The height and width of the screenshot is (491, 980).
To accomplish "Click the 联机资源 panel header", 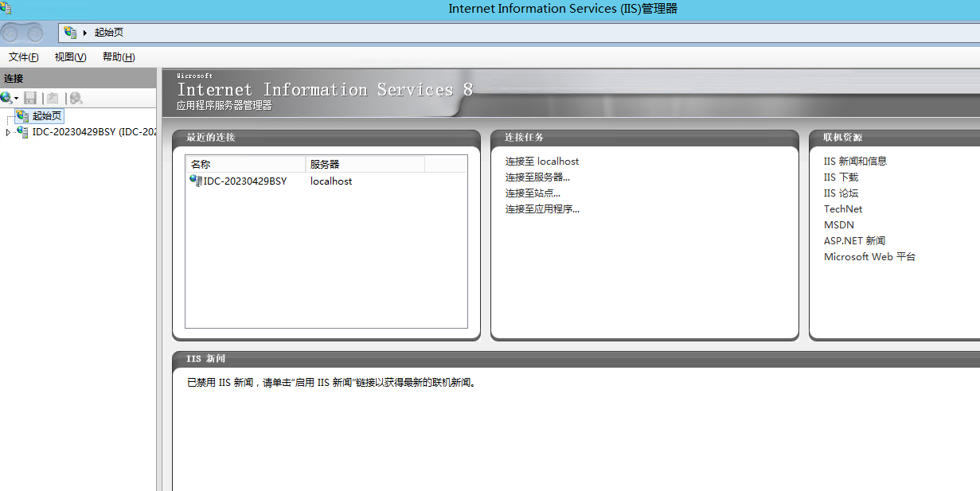I will coord(895,138).
